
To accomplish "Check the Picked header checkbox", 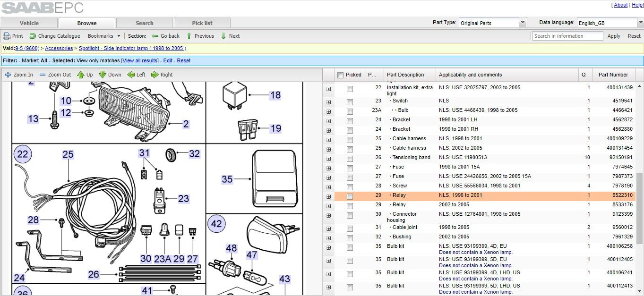I will pos(340,75).
